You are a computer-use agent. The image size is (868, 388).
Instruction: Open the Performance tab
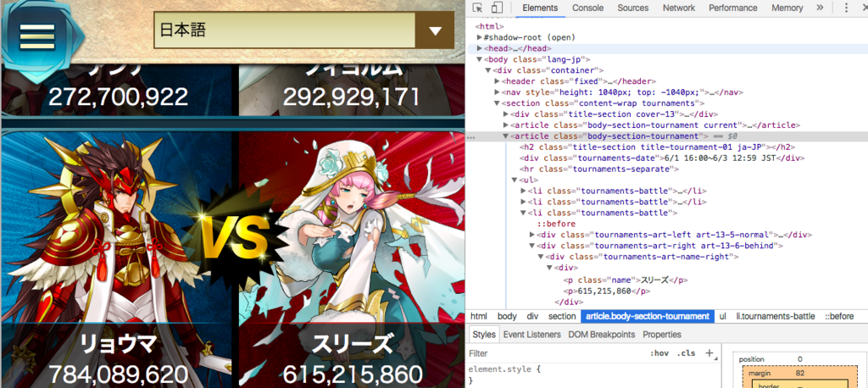[733, 8]
